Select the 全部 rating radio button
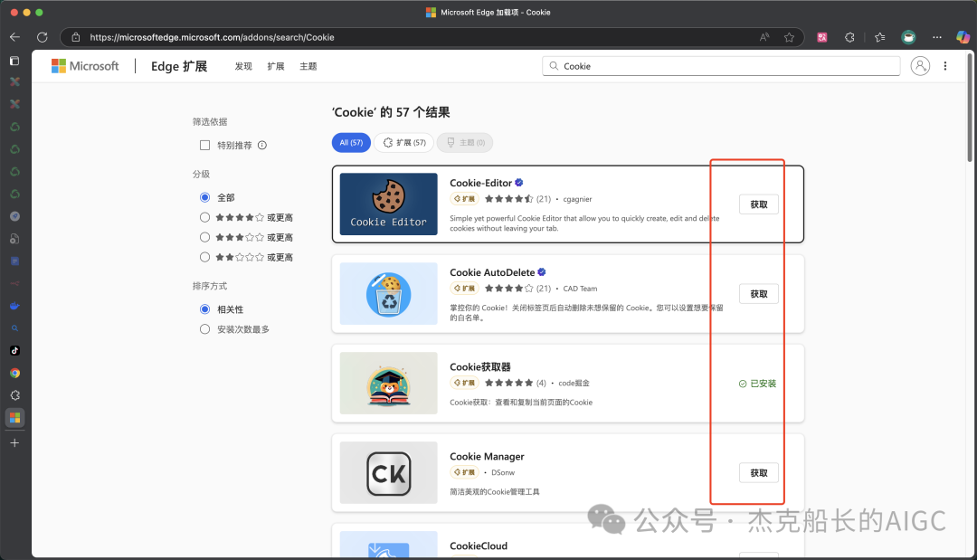Screen dimensions: 977x560 [204, 197]
